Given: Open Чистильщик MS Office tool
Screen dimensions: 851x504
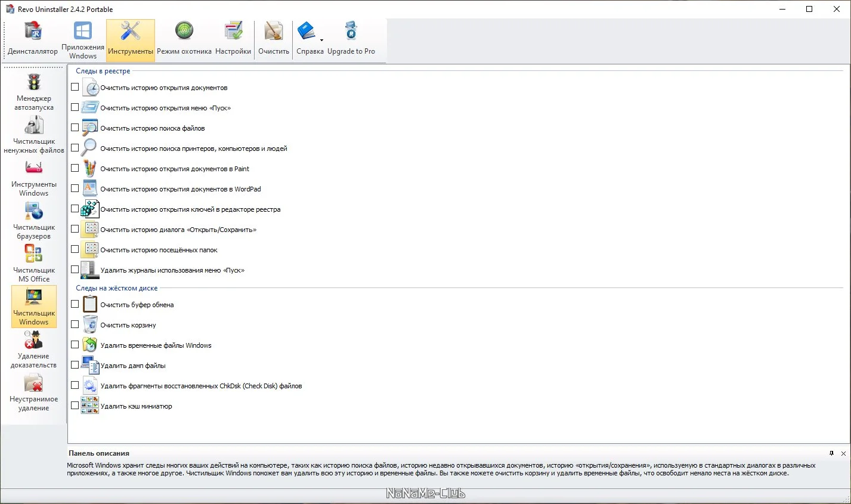Looking at the screenshot, I should 34,263.
